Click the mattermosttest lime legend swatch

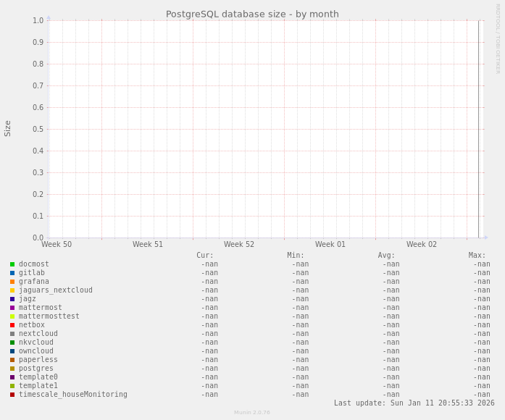click(12, 316)
